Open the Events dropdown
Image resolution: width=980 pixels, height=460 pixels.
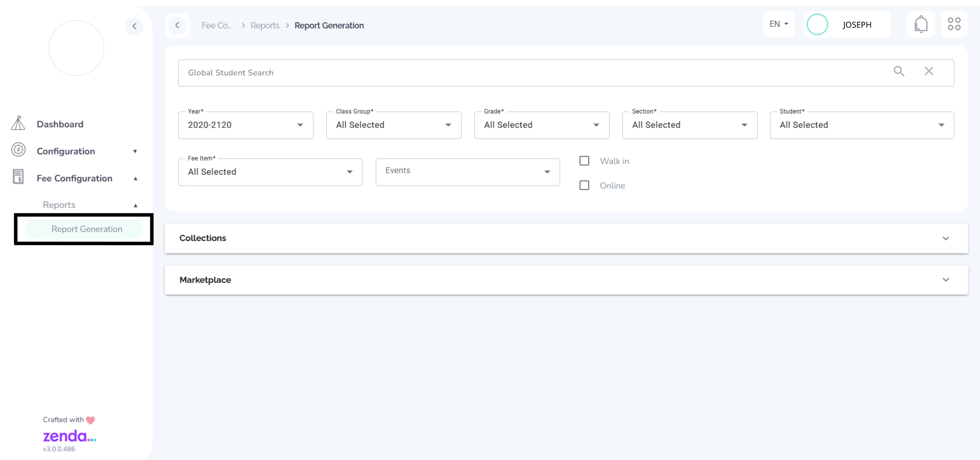coord(467,172)
